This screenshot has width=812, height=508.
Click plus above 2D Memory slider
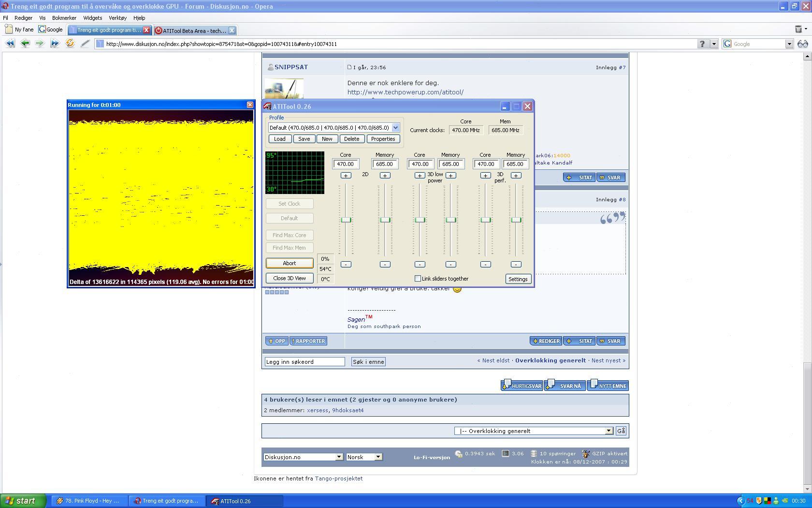[385, 175]
